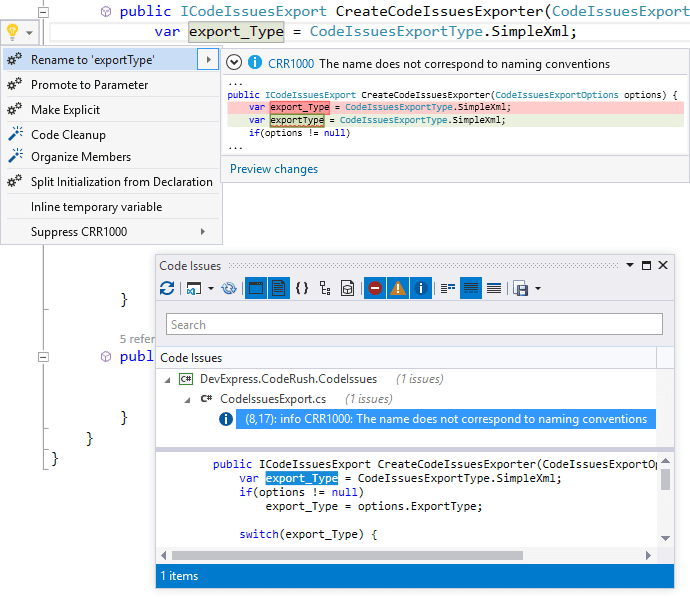The image size is (690, 597).
Task: Click the tree hierarchy grouping icon
Action: [325, 289]
